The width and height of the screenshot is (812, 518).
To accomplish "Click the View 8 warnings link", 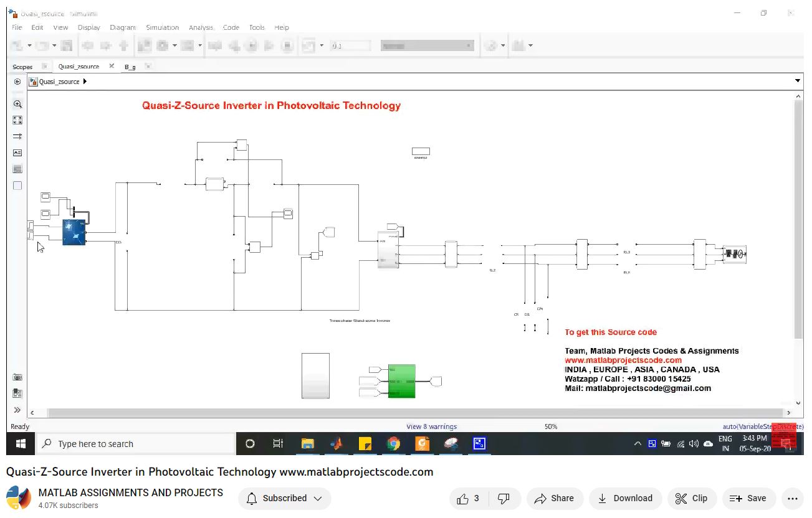I will click(431, 426).
